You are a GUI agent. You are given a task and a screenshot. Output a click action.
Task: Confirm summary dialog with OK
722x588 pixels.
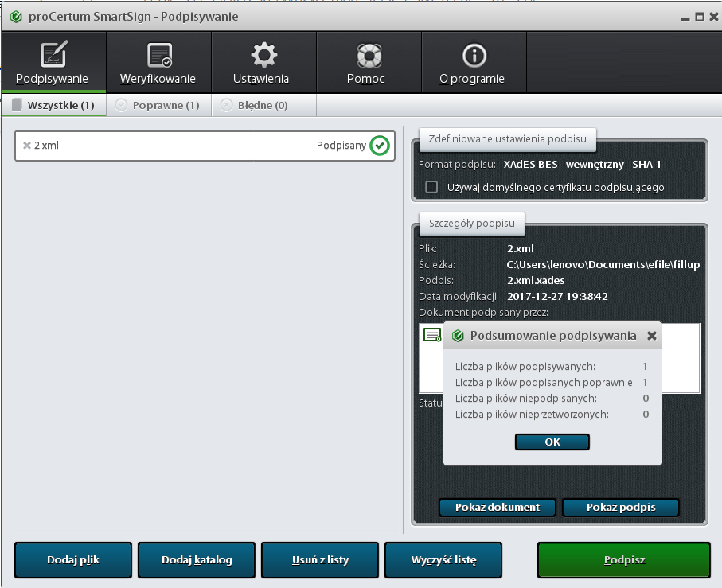[552, 442]
